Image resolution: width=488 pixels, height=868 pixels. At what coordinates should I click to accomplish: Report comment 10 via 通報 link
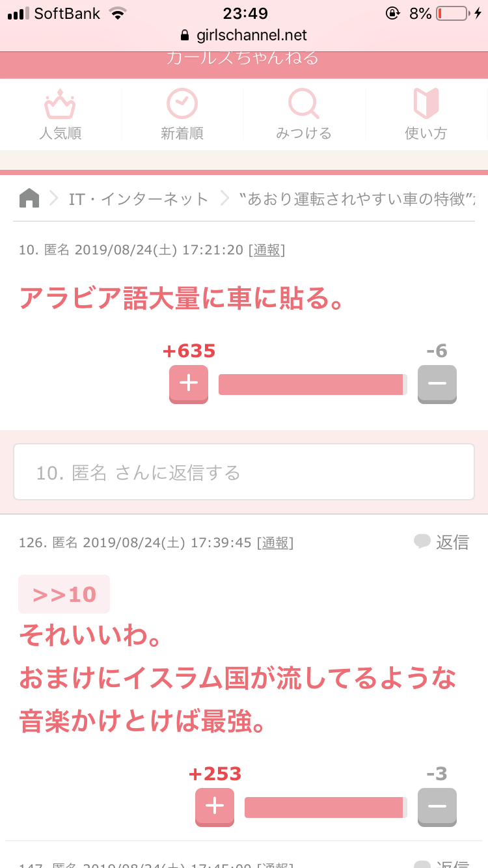click(267, 250)
